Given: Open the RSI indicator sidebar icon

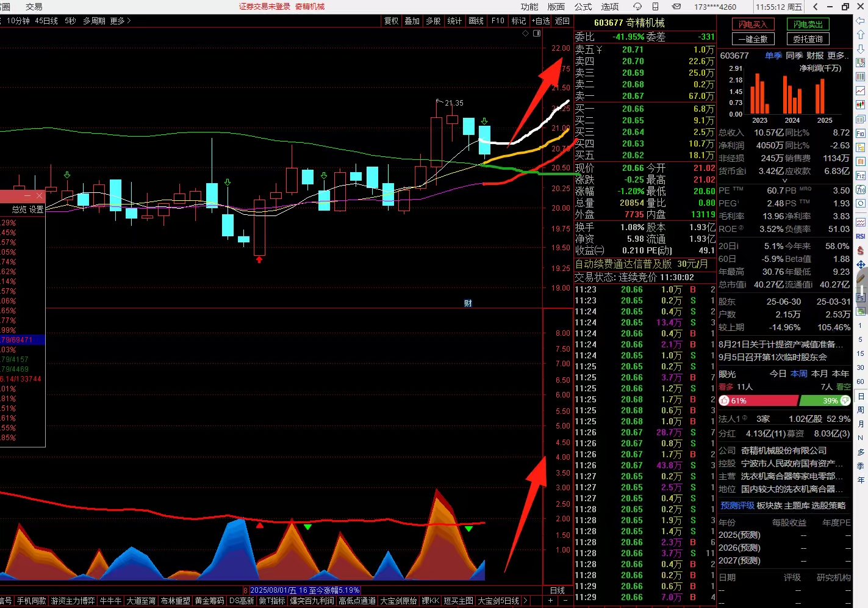Looking at the screenshot, I should [x=861, y=236].
